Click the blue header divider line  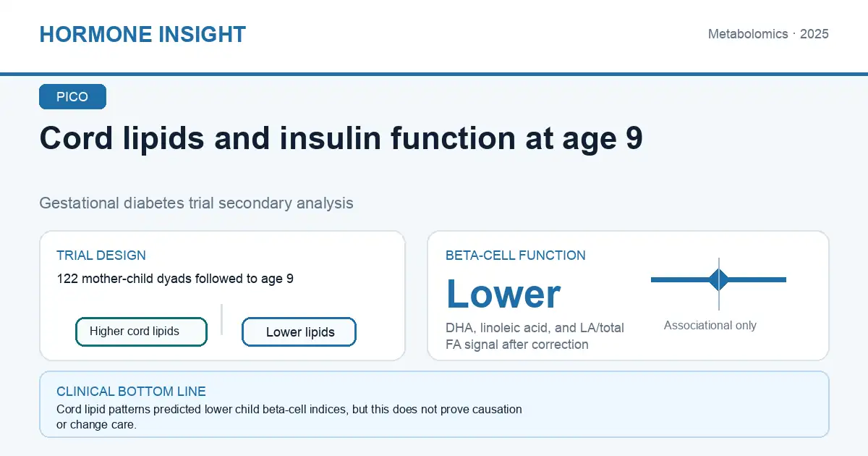(x=434, y=74)
